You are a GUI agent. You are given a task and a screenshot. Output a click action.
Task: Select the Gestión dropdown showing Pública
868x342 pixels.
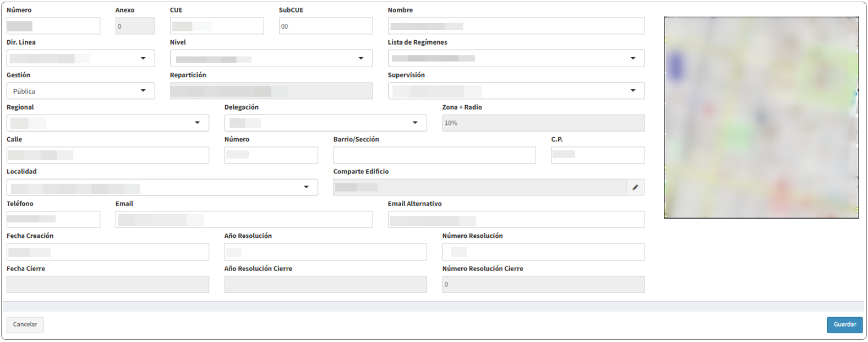(80, 91)
